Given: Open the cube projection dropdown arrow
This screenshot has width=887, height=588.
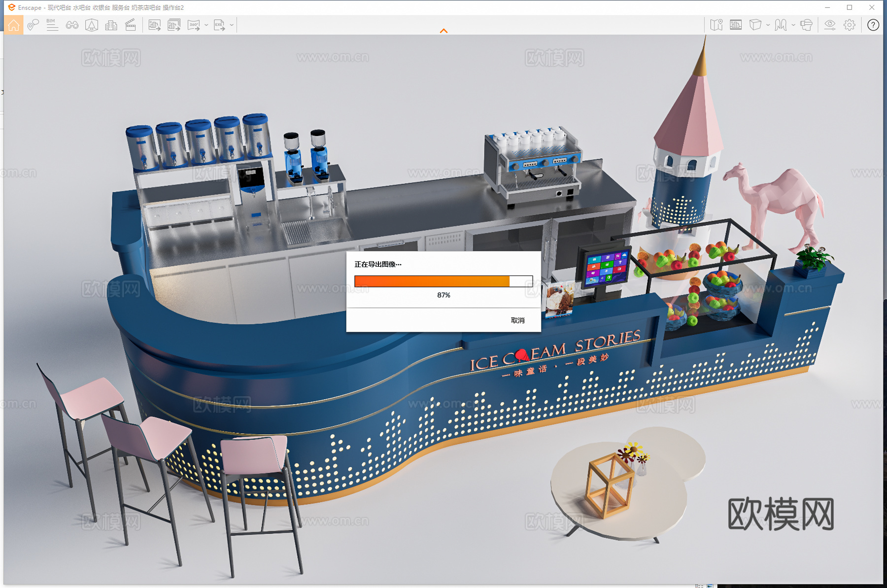Looking at the screenshot, I should (768, 25).
